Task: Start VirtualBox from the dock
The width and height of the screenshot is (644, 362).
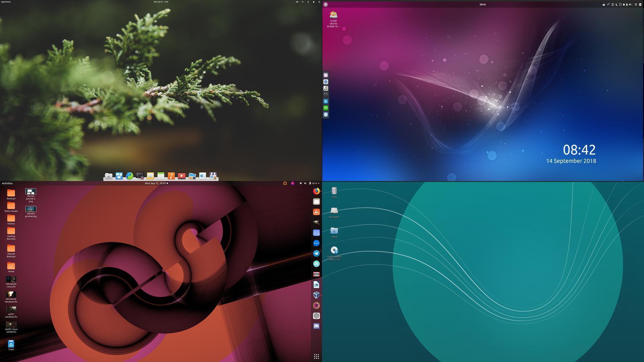Action: pyautogui.click(x=316, y=295)
